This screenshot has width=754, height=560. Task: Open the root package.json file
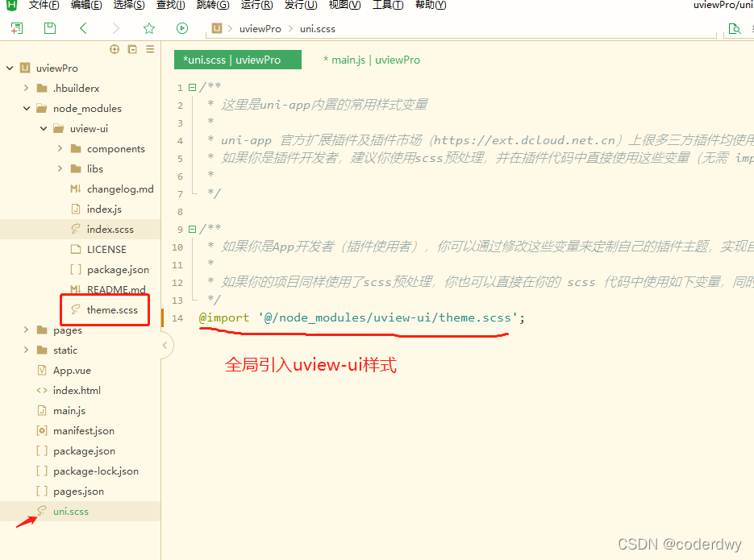click(84, 451)
